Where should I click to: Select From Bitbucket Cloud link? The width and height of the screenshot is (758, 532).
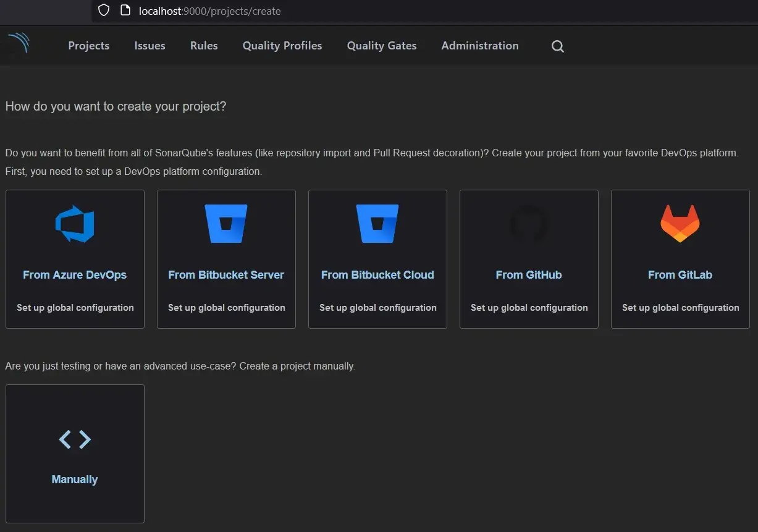(377, 275)
